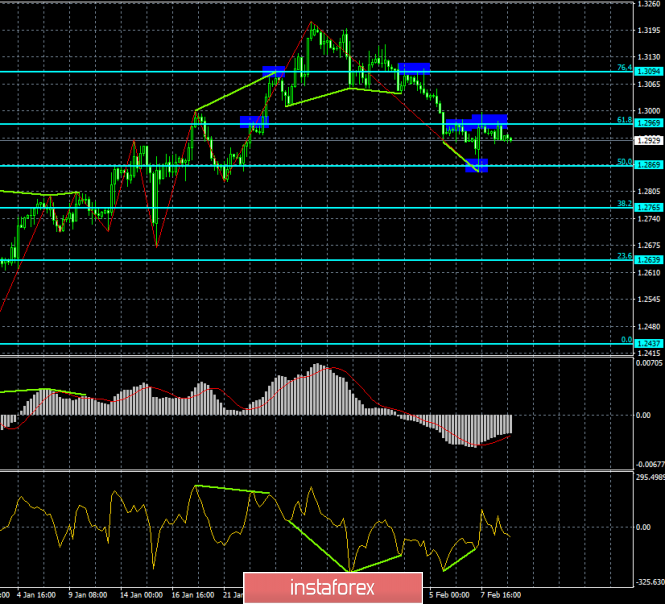Viewport: 665px width, 604px height.
Task: Click the MACD scale value -0.00677
Action: (x=647, y=464)
